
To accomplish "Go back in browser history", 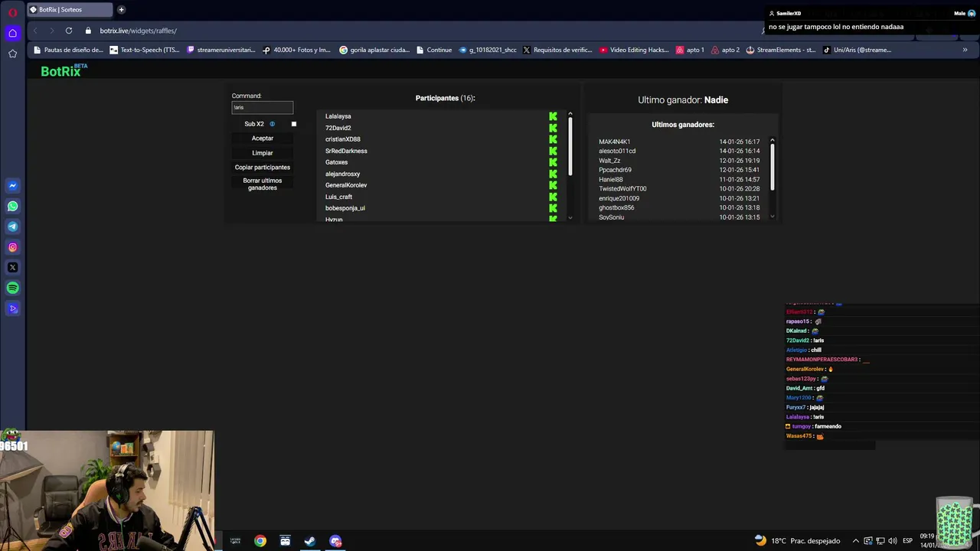I will (x=35, y=31).
